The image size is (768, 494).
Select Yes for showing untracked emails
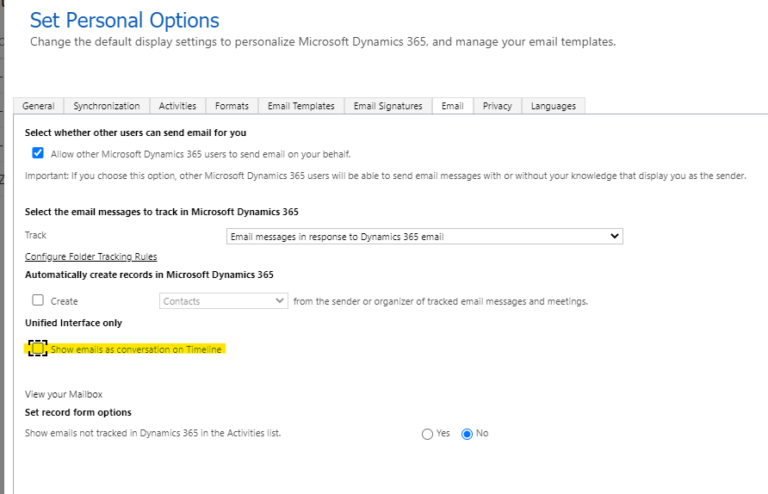click(427, 434)
